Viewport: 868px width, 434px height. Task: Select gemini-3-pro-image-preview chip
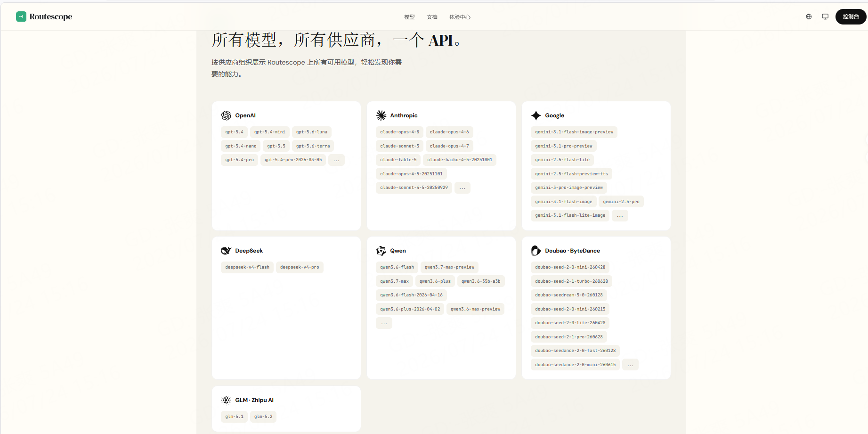tap(569, 188)
